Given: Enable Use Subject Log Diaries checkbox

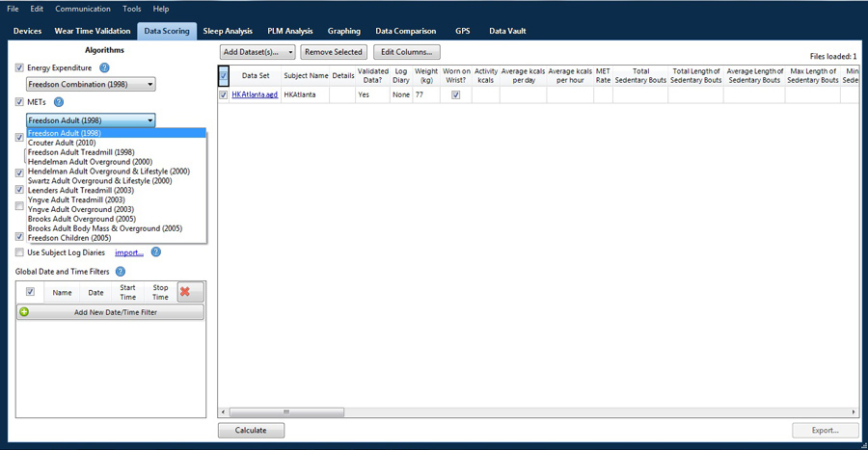Looking at the screenshot, I should pos(20,252).
